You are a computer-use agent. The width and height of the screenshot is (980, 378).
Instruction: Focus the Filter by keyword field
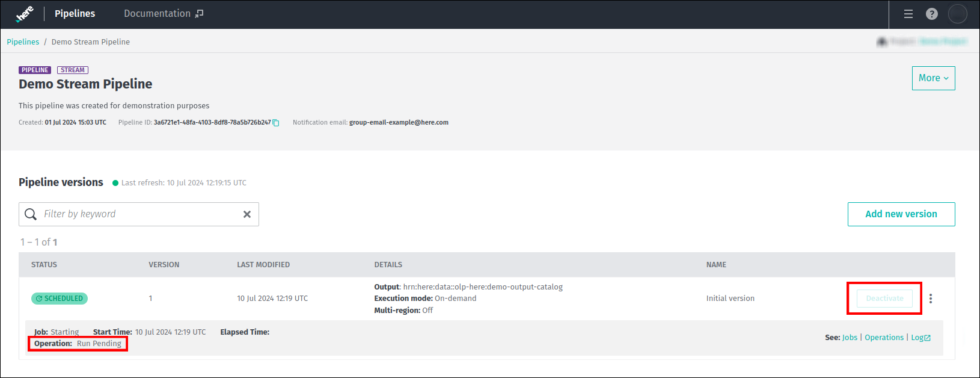[x=139, y=214]
